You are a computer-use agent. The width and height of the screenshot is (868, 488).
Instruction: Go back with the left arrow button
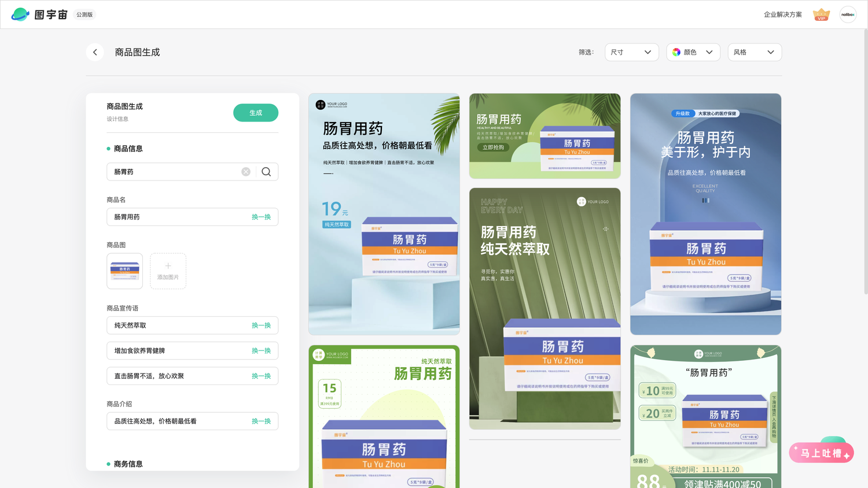(95, 52)
